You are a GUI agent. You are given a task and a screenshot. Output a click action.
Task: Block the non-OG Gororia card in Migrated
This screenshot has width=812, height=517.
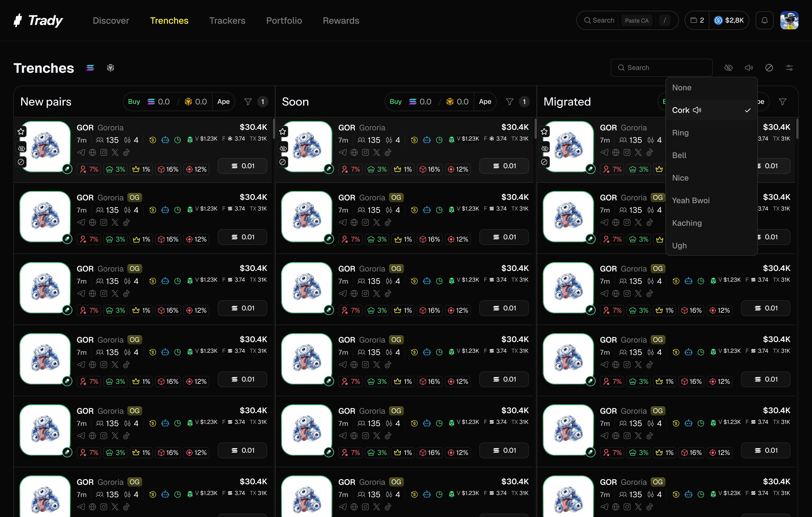click(x=544, y=162)
